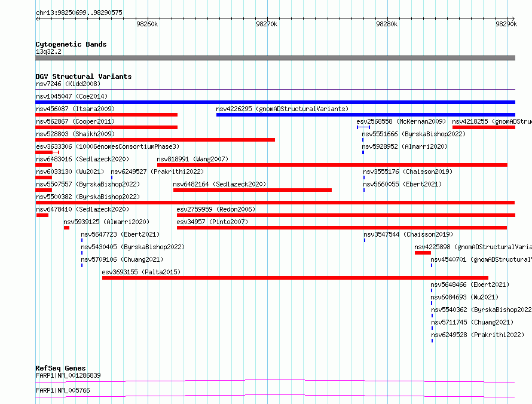Select the red nsv818991 variant bar

tap(332, 165)
